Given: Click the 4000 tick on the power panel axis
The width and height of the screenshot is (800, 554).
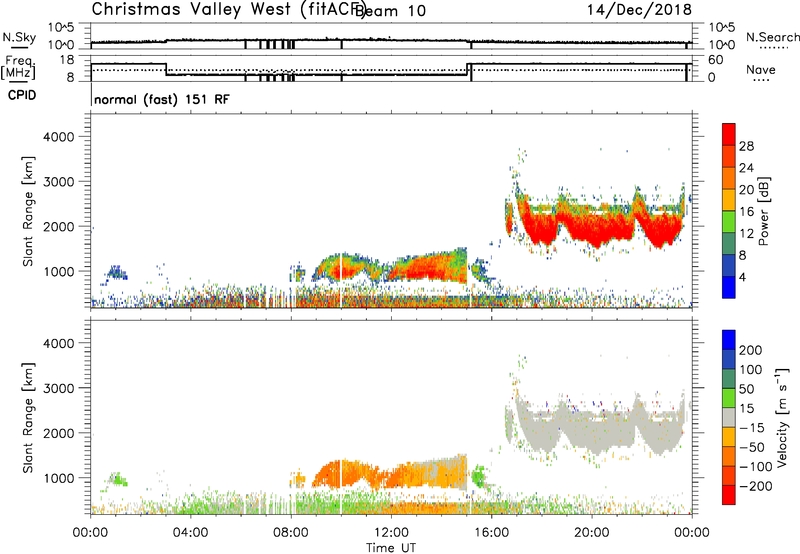Looking at the screenshot, I should 58,137.
